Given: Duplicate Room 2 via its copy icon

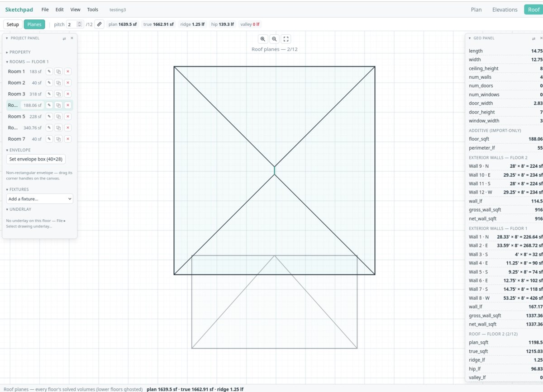Looking at the screenshot, I should pyautogui.click(x=58, y=83).
